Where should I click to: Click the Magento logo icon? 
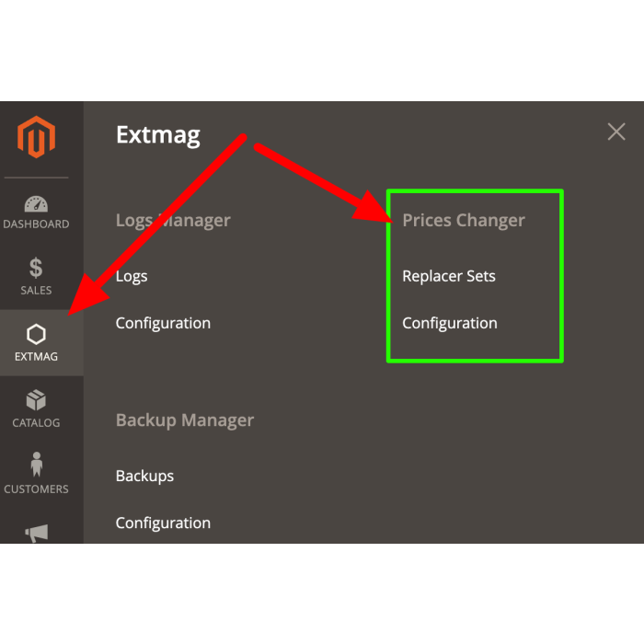click(x=36, y=137)
